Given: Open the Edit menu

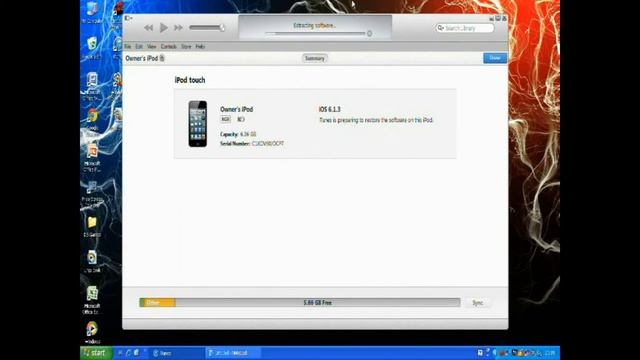Looking at the screenshot, I should [139, 47].
